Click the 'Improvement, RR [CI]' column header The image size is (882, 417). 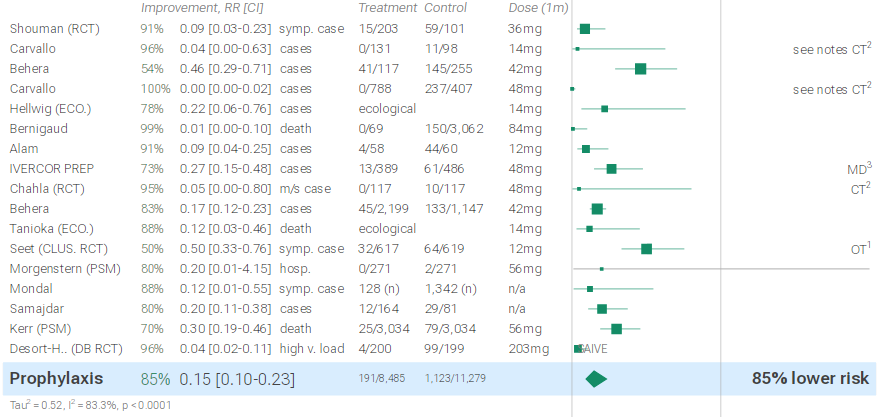[x=202, y=8]
